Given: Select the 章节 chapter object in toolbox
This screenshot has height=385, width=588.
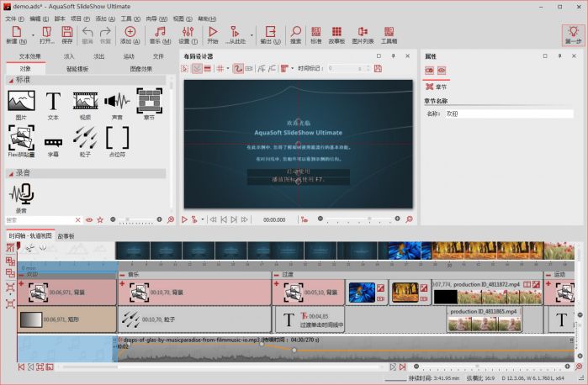Looking at the screenshot, I should 149,104.
